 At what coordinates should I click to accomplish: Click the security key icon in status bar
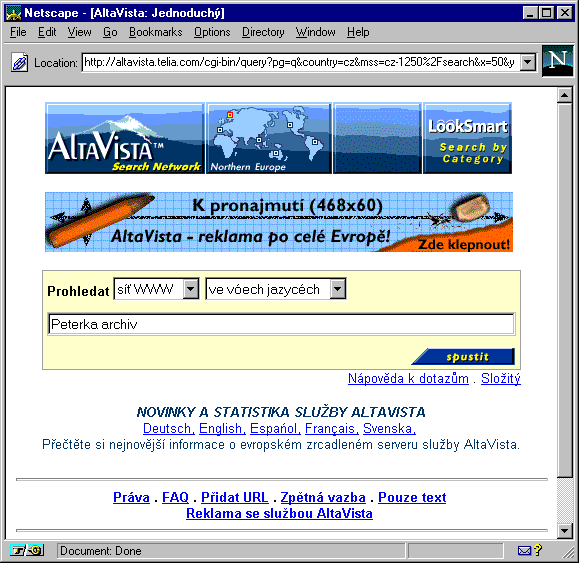pyautogui.click(x=17, y=550)
